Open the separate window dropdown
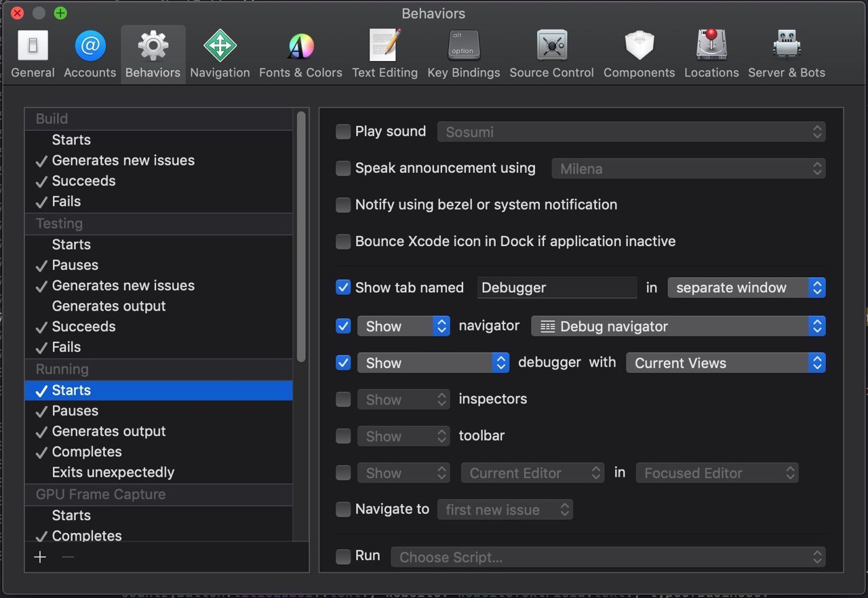868x598 pixels. click(x=747, y=287)
